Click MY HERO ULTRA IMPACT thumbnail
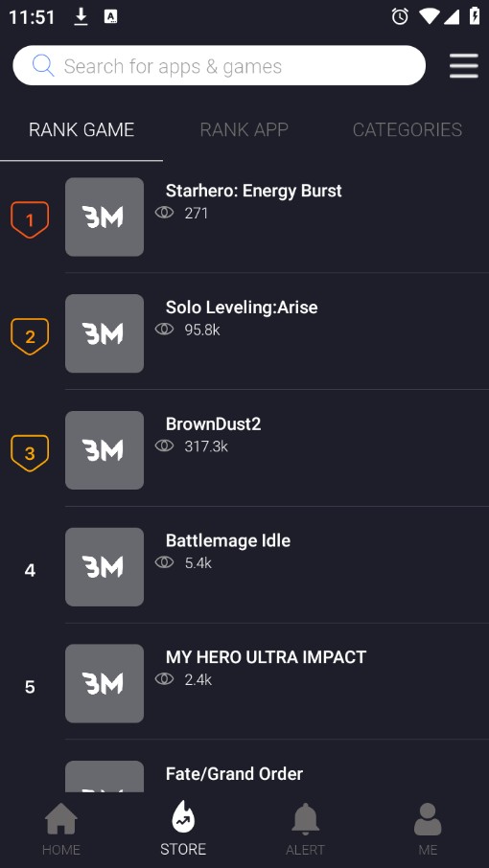 coord(105,684)
